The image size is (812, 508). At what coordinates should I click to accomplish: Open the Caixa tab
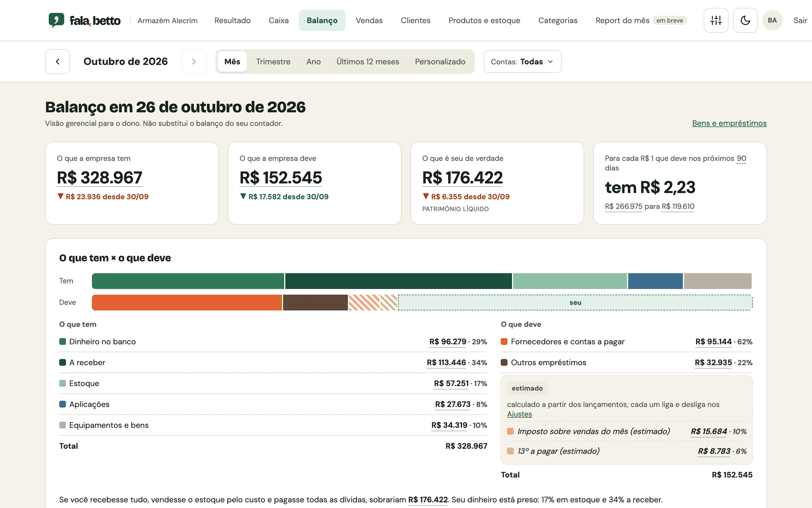279,21
